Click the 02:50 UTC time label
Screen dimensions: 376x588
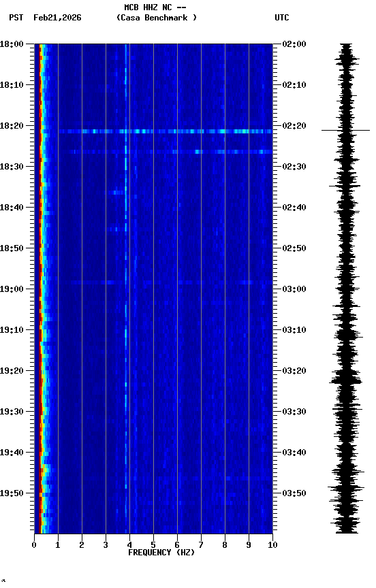point(294,248)
